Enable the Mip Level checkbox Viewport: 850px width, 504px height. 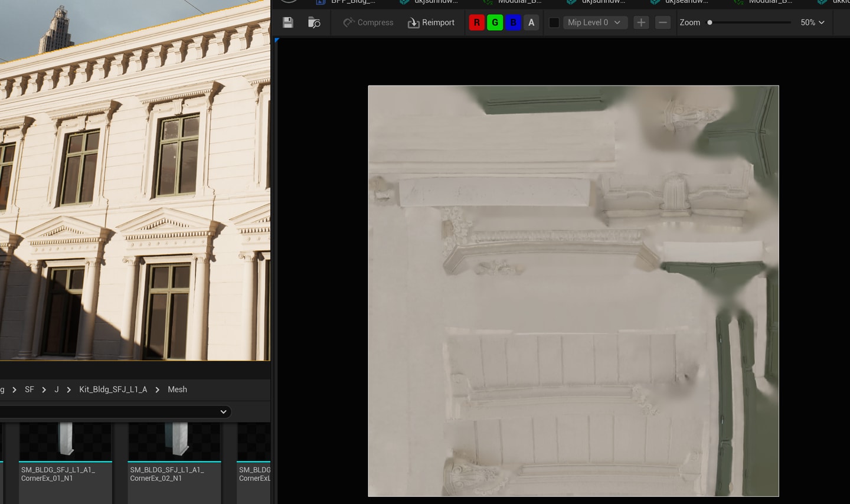pyautogui.click(x=554, y=22)
